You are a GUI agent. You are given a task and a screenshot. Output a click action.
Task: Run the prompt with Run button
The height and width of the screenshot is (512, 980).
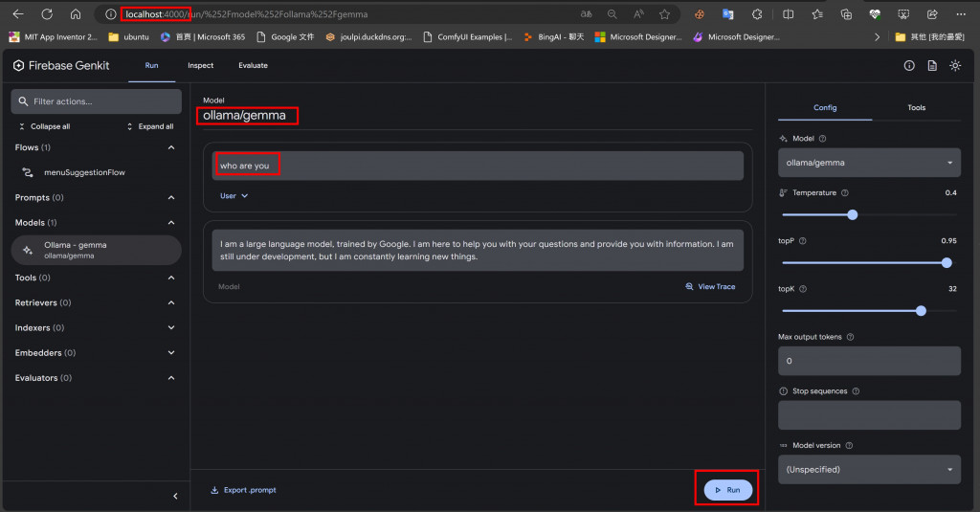pos(727,489)
